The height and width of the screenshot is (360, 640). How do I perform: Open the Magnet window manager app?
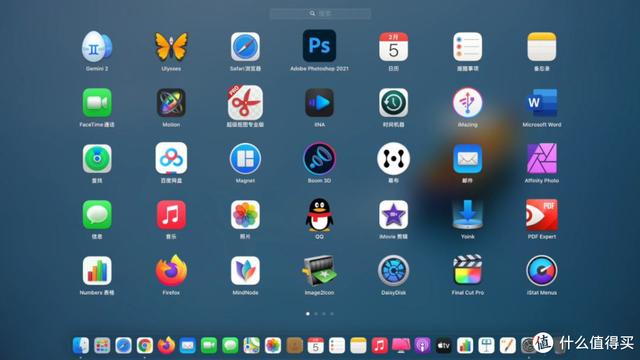click(x=245, y=158)
